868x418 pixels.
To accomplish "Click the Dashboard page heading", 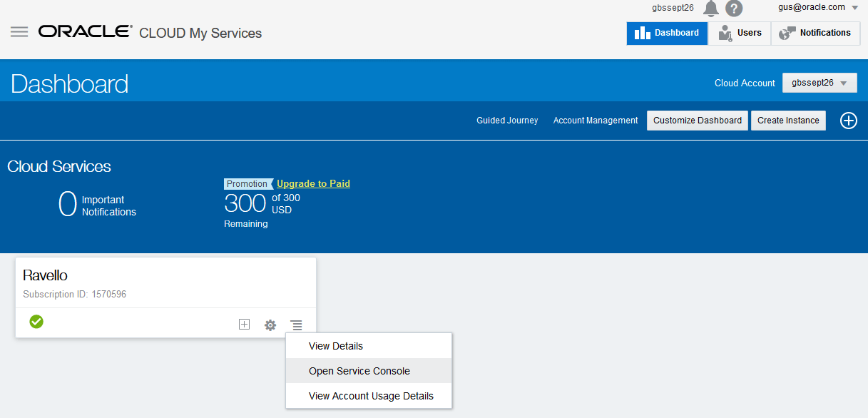I will click(x=70, y=83).
